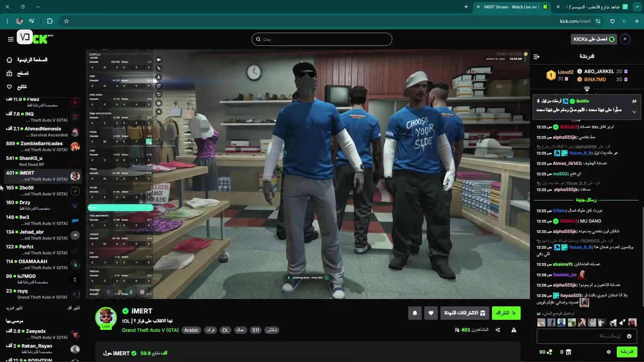Expand the pinned BotRix message chevron

point(634,112)
